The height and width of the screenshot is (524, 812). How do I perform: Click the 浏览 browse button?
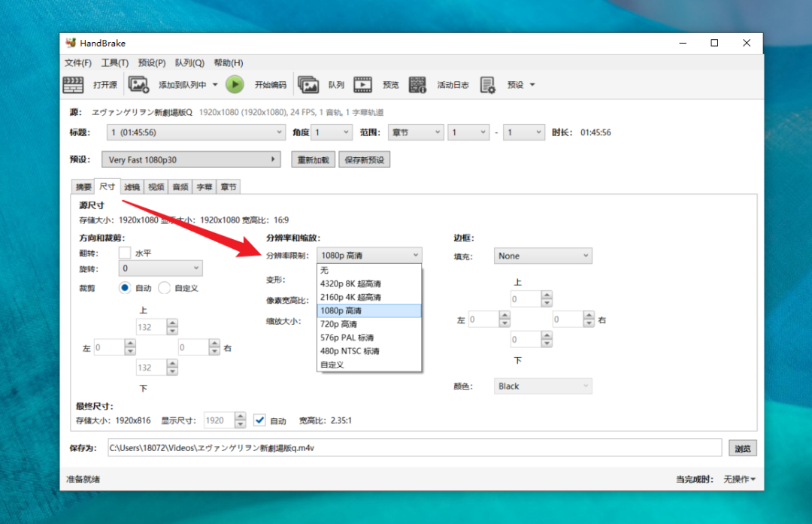pos(742,449)
